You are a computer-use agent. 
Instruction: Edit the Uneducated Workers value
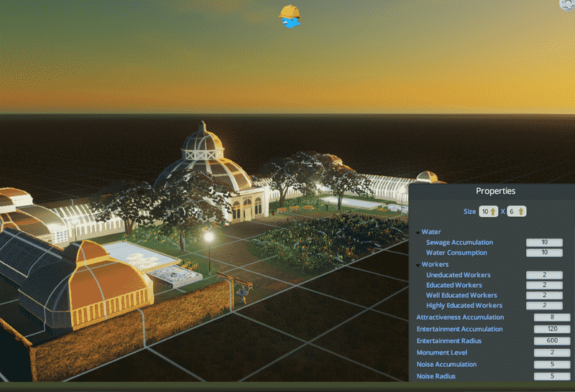544,275
